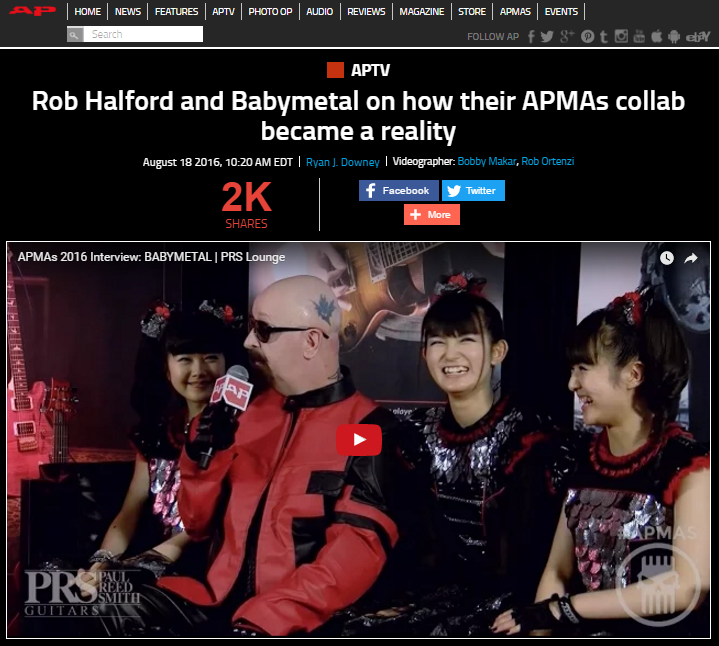The width and height of the screenshot is (719, 646).
Task: Open the PHOTO OP section
Action: point(271,11)
